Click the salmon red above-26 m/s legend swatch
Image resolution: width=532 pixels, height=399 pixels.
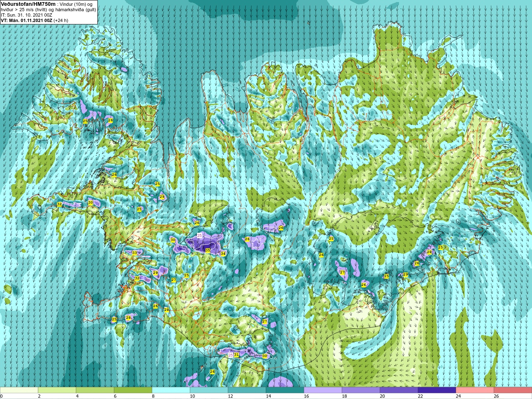(x=513, y=390)
